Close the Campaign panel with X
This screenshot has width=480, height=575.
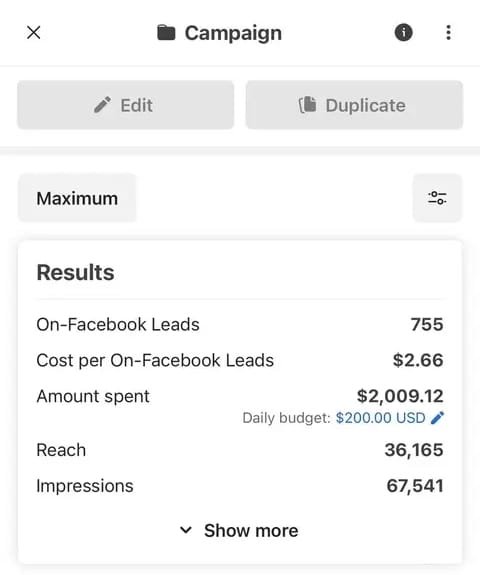pyautogui.click(x=33, y=33)
